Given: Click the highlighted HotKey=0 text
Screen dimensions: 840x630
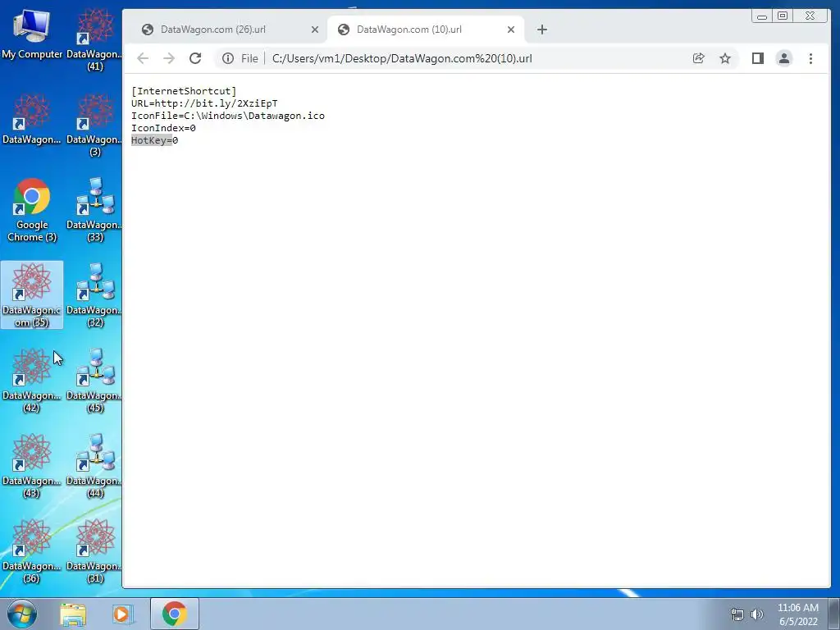Looking at the screenshot, I should [x=154, y=140].
